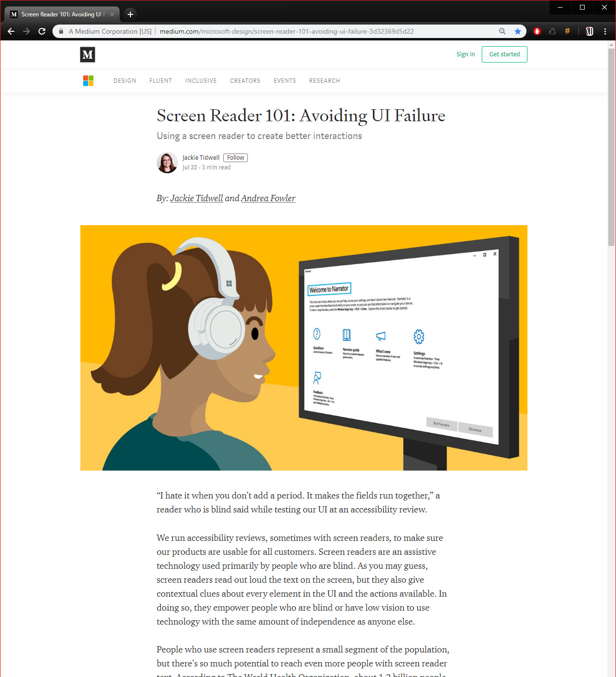The image size is (616, 677).
Task: Click the gray recycle extension icon
Action: coord(552,31)
